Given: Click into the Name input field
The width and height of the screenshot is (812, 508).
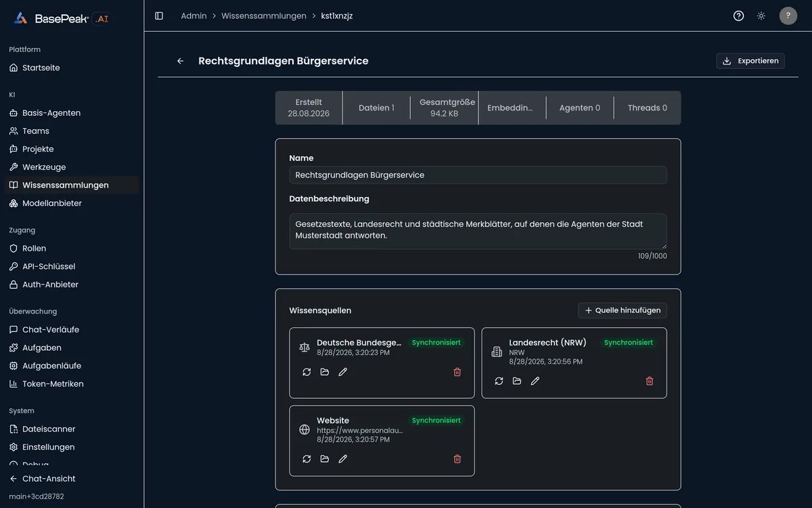Looking at the screenshot, I should (x=478, y=175).
